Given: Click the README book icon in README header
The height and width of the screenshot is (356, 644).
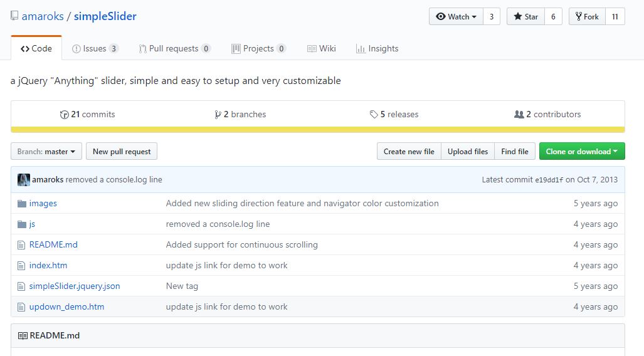Looking at the screenshot, I should (x=23, y=336).
